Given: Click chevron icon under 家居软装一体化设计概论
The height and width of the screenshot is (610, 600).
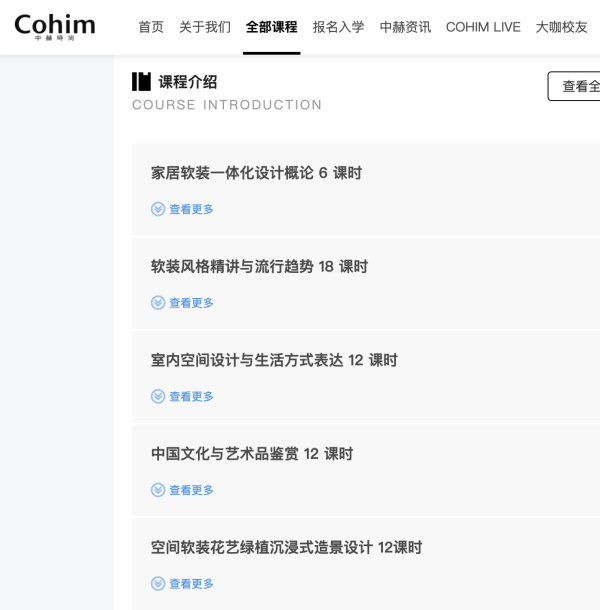Looking at the screenshot, I should (x=158, y=209).
